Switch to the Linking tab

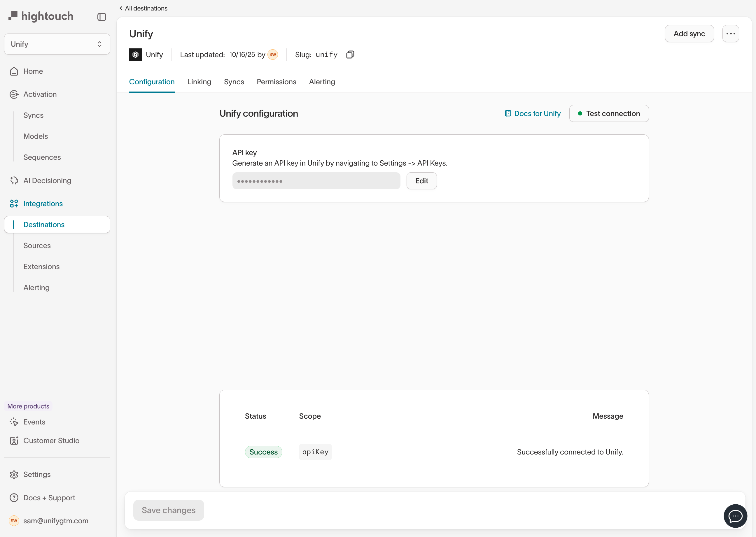point(199,82)
